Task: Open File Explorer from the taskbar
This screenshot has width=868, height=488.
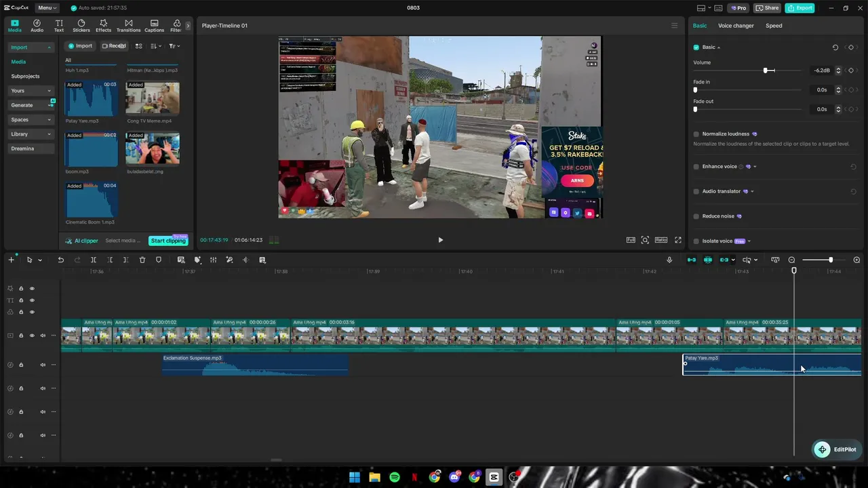Action: tap(374, 477)
